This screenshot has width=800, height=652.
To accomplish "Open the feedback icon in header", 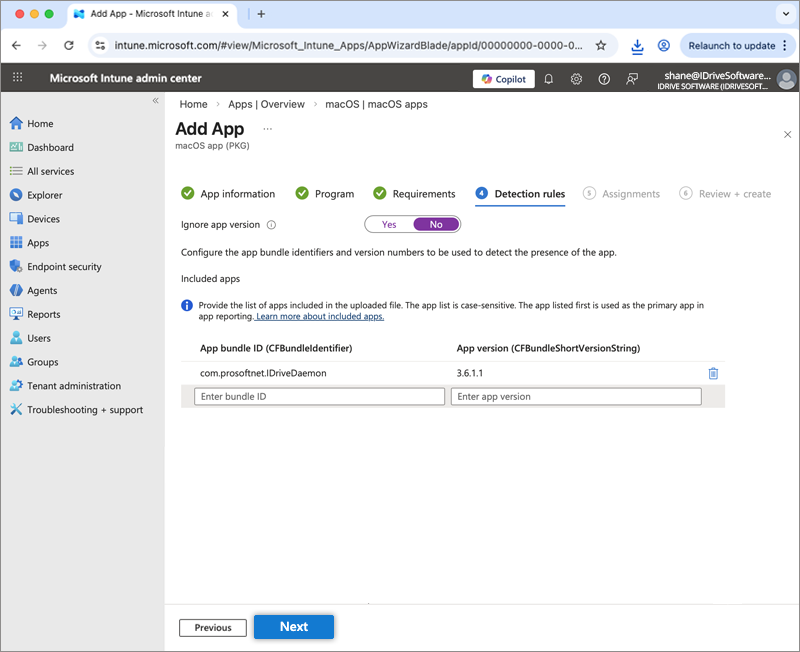I will [x=632, y=79].
